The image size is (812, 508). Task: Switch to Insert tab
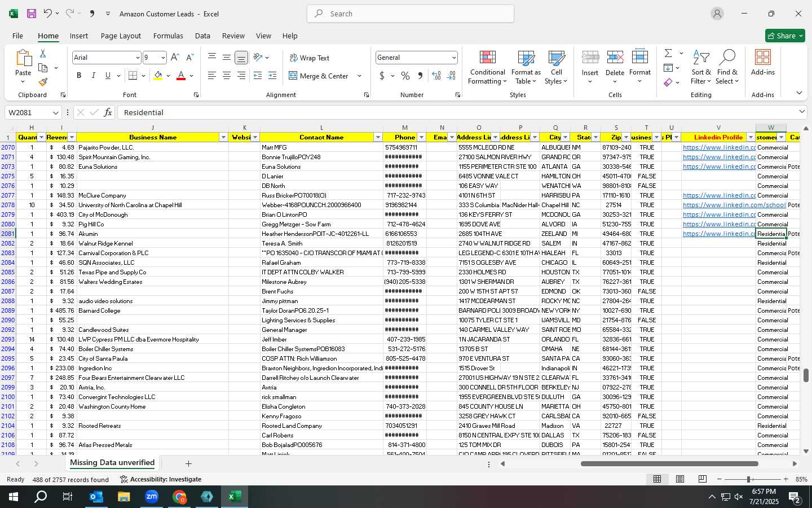(x=79, y=36)
